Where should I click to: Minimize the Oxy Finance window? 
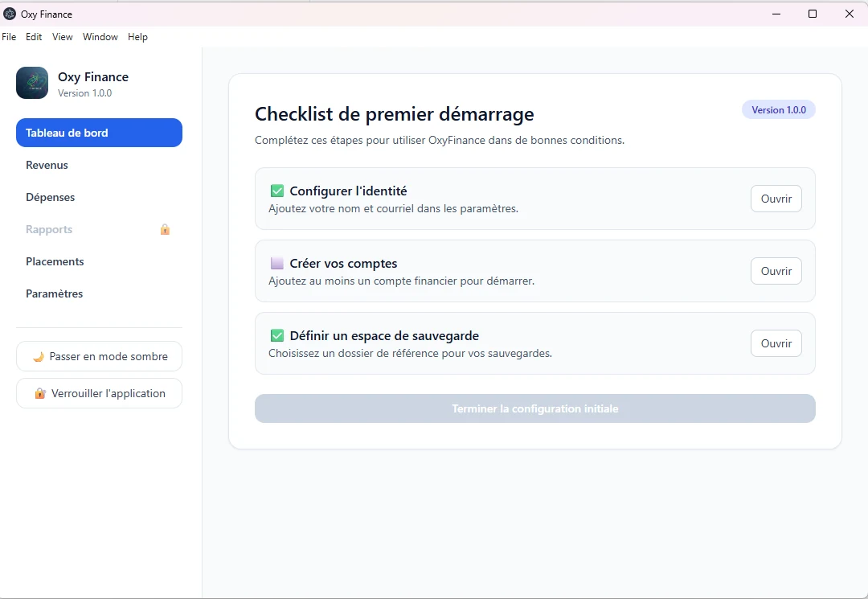(x=776, y=14)
